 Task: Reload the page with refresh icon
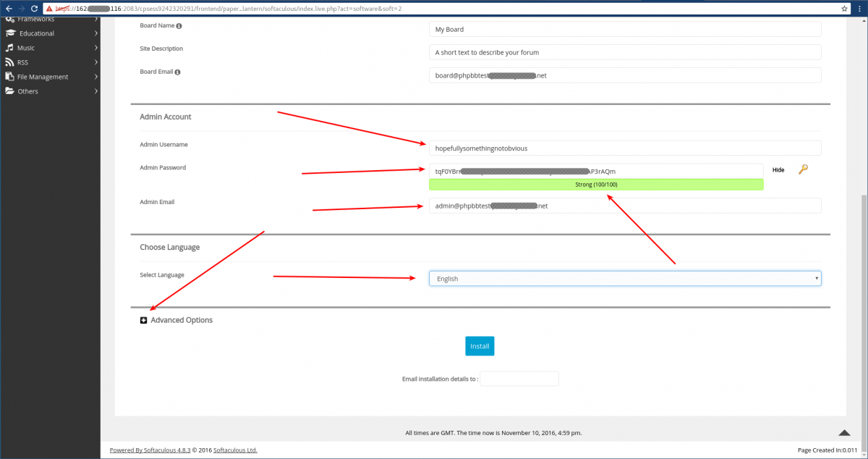pos(35,9)
